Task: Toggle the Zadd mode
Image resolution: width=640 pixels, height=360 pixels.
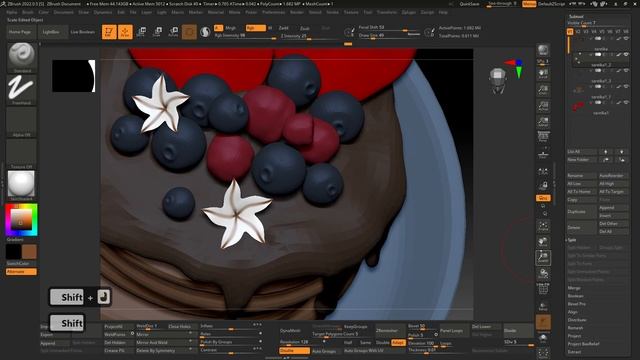Action: [284, 28]
